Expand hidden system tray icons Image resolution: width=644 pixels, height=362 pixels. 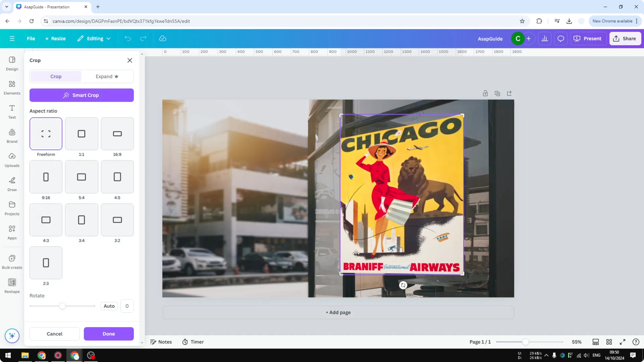pyautogui.click(x=547, y=355)
